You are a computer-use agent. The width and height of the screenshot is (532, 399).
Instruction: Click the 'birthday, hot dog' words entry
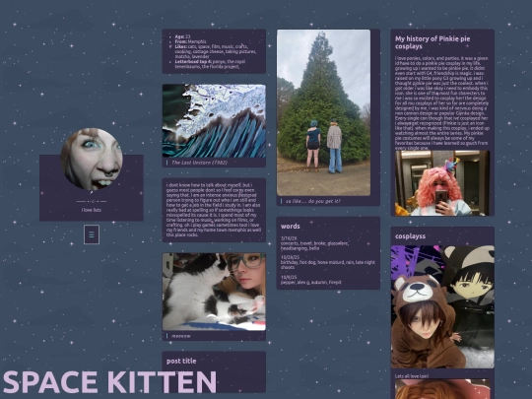328,265
